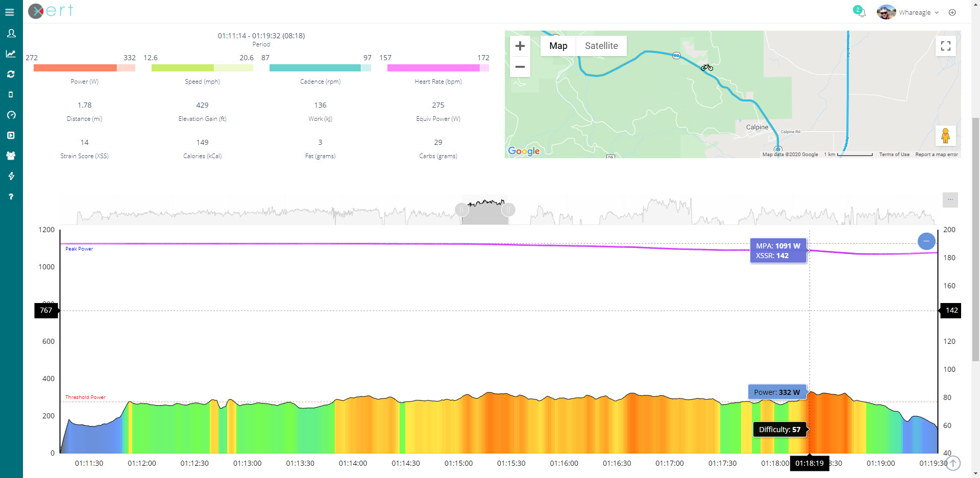
Task: Click the sync icon in the sidebar
Action: pos(11,74)
